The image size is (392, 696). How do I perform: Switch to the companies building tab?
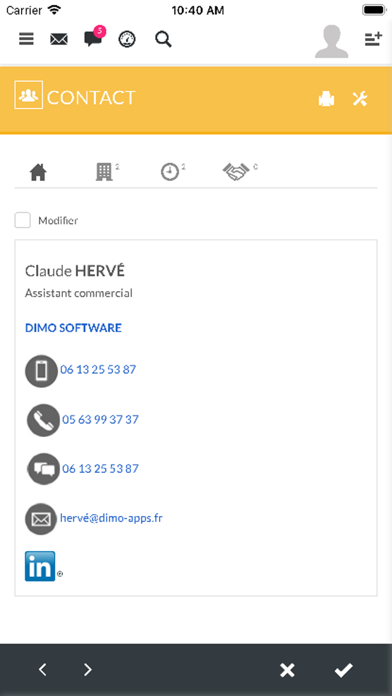(x=104, y=172)
